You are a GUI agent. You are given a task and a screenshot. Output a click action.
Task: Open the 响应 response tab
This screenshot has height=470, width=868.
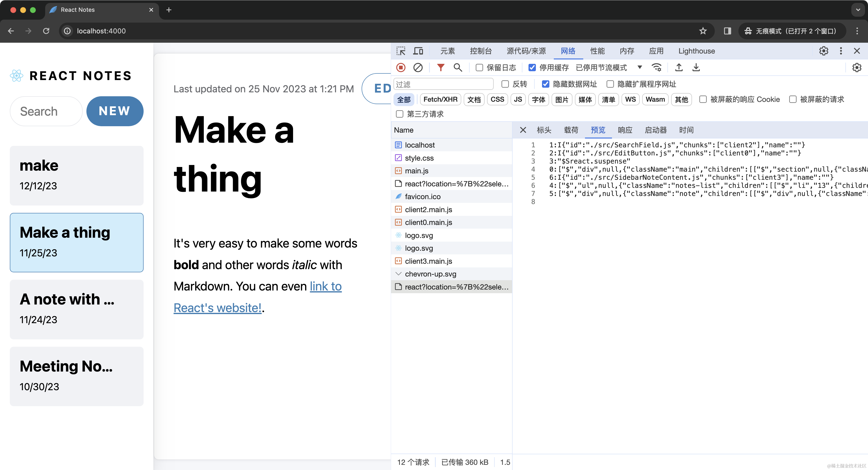625,130
